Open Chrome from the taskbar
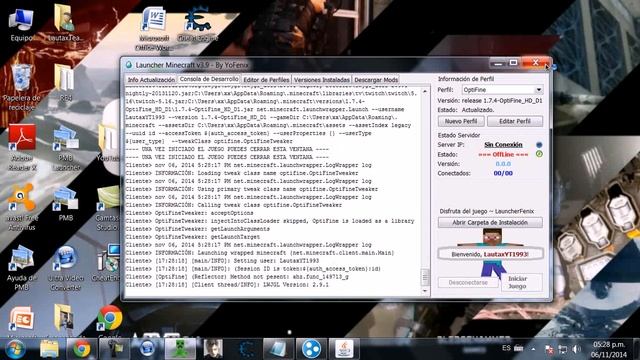The width and height of the screenshot is (640, 360). coord(82,349)
